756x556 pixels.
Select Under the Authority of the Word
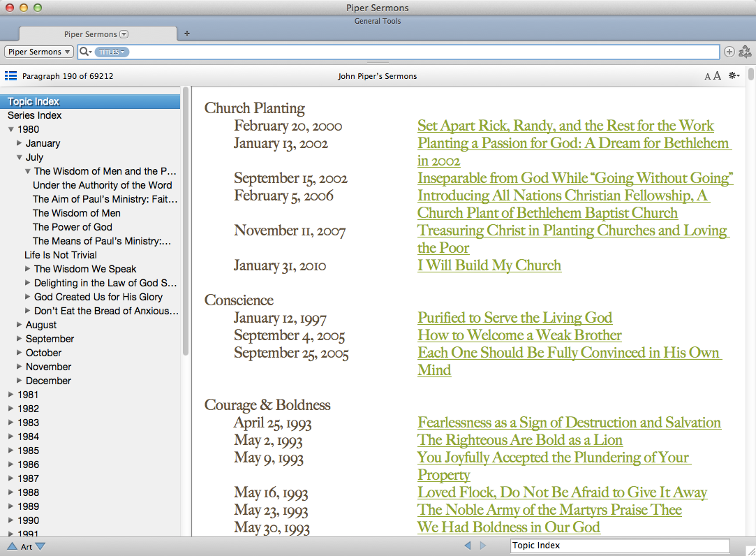coord(102,185)
